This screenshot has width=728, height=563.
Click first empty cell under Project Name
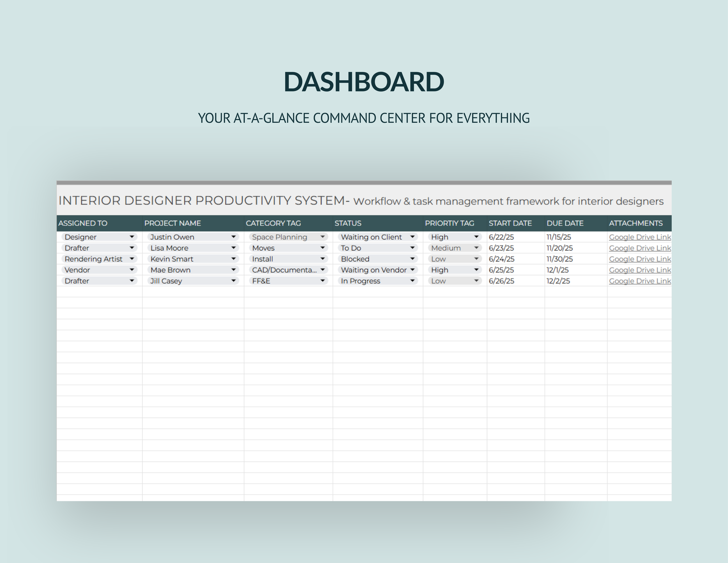pyautogui.click(x=193, y=292)
